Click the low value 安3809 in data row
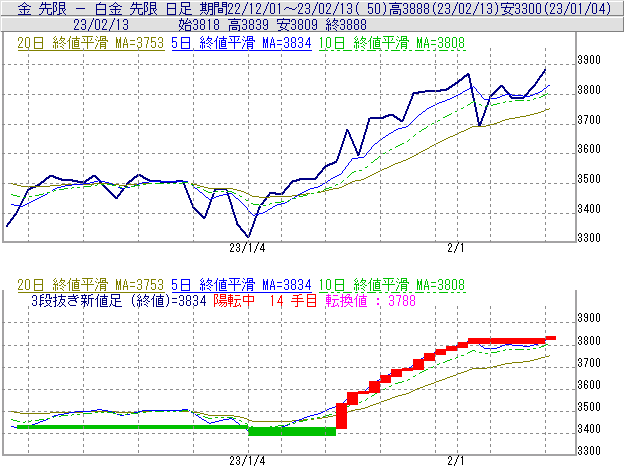624x475 pixels. 297,25
